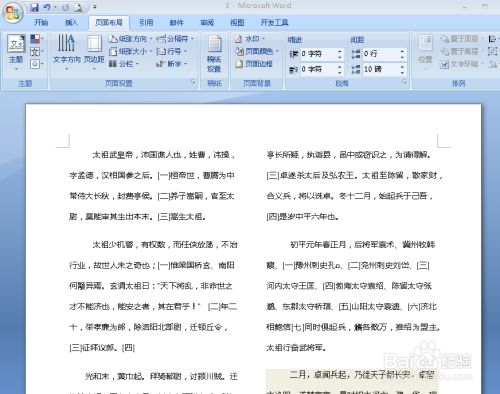This screenshot has height=394, width=500.
Task: Click the 页面边框 page borders button
Action: 254,64
